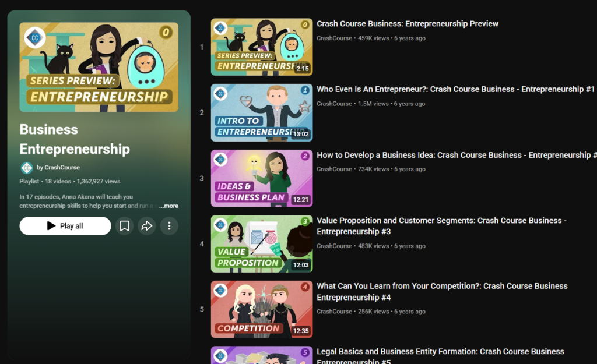Share the playlist via the arrow icon
Image resolution: width=597 pixels, height=364 pixels.
[x=146, y=226]
